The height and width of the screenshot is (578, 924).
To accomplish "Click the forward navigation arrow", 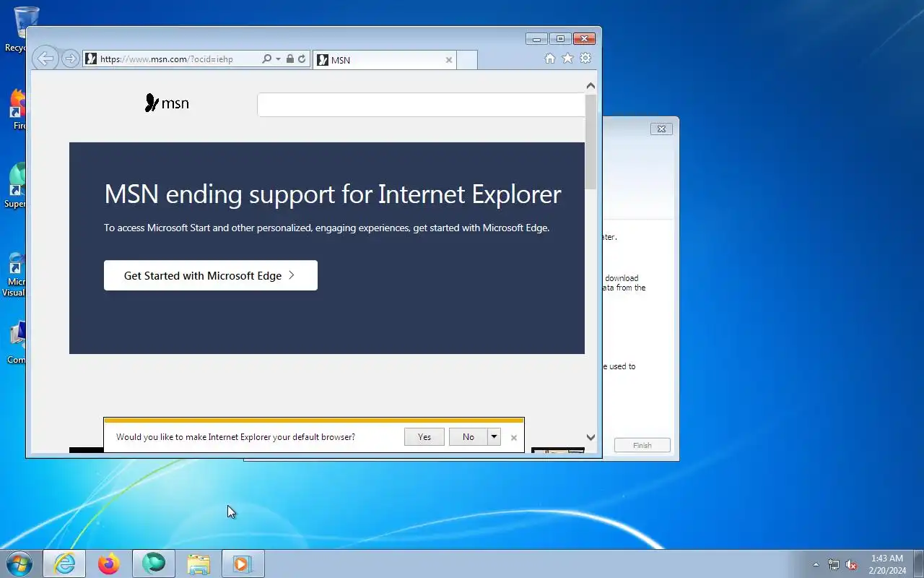I will click(x=70, y=59).
